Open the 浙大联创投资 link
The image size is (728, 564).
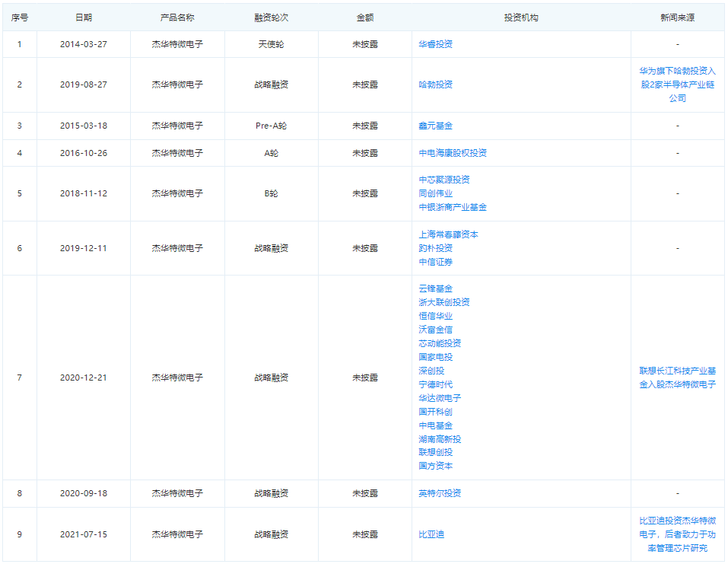(x=444, y=302)
